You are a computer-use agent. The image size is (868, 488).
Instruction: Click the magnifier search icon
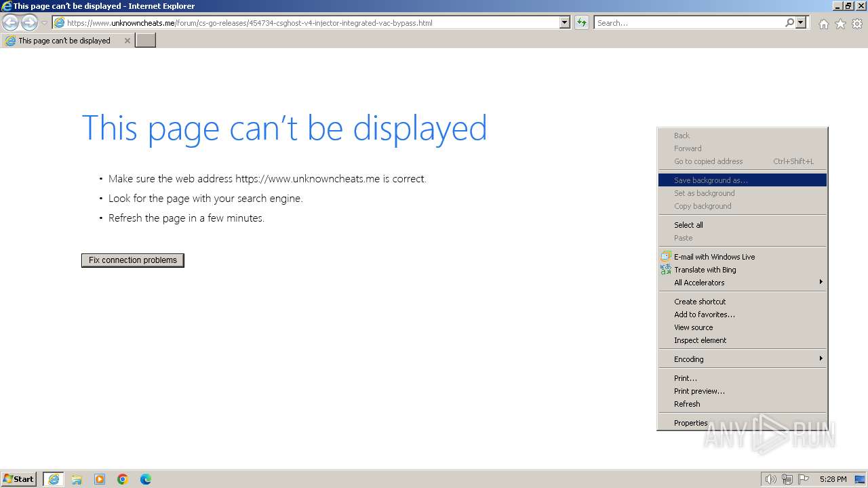click(x=789, y=22)
